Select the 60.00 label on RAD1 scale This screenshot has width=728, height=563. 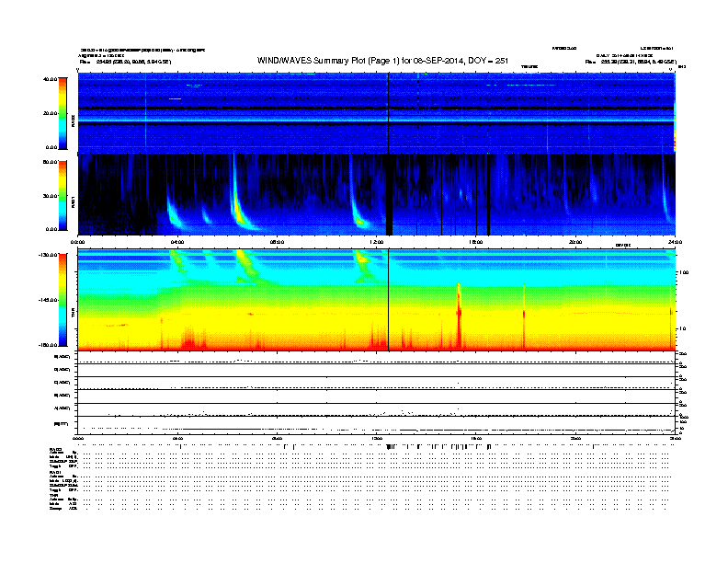(50, 162)
